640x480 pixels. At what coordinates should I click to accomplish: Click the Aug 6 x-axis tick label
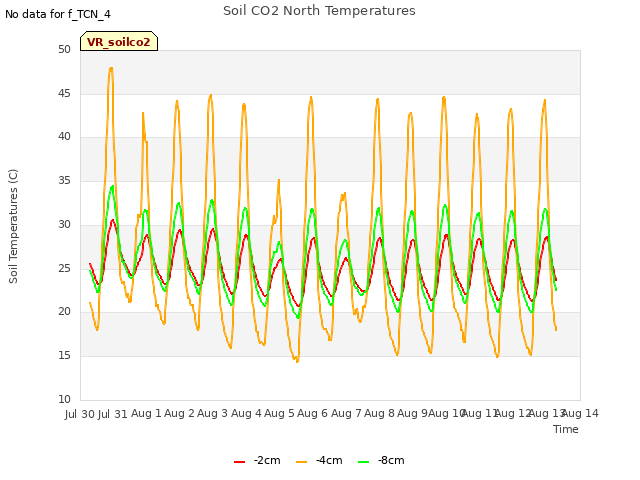point(312,413)
